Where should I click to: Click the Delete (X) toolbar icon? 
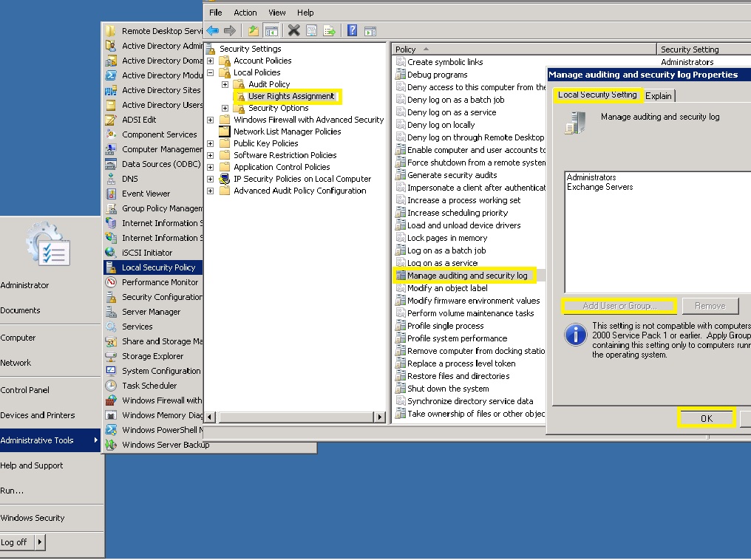293,30
